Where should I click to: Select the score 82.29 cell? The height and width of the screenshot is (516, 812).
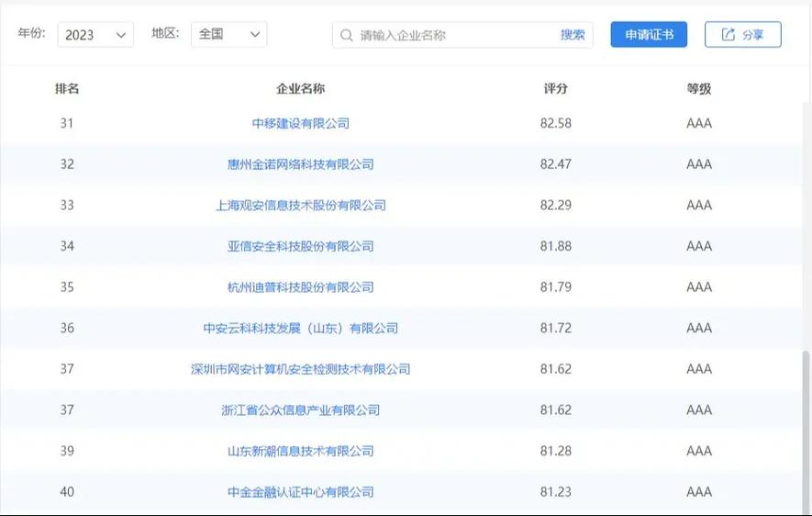(x=556, y=205)
